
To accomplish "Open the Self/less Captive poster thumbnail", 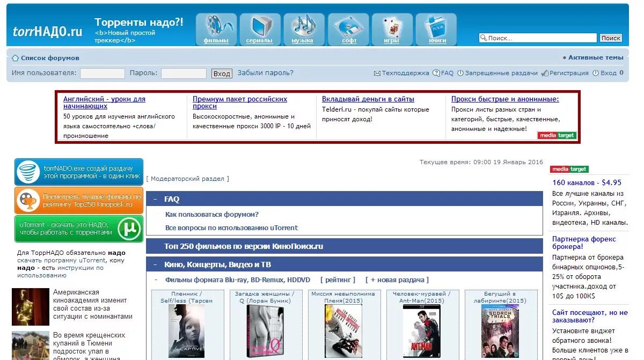I will [186, 330].
